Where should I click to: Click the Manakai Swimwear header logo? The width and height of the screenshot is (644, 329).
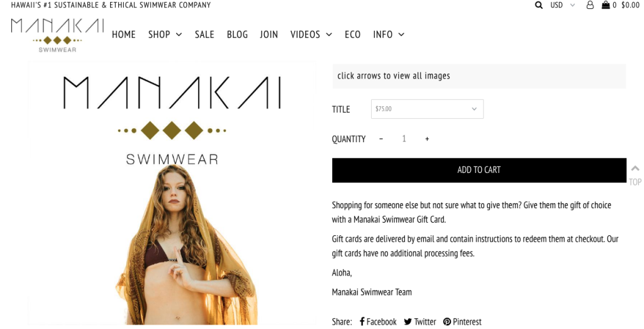pyautogui.click(x=57, y=35)
